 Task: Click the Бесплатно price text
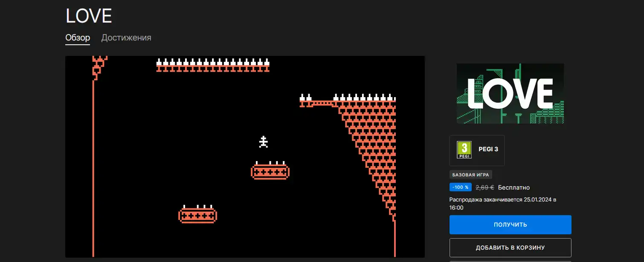pyautogui.click(x=514, y=187)
